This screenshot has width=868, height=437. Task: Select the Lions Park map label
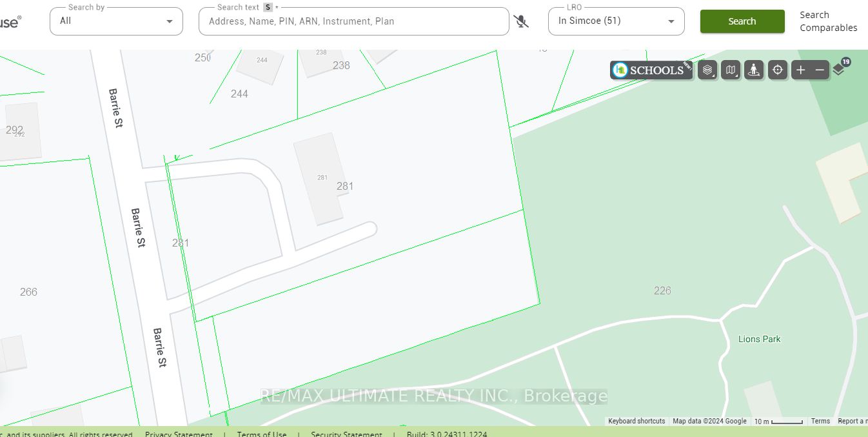click(x=759, y=339)
